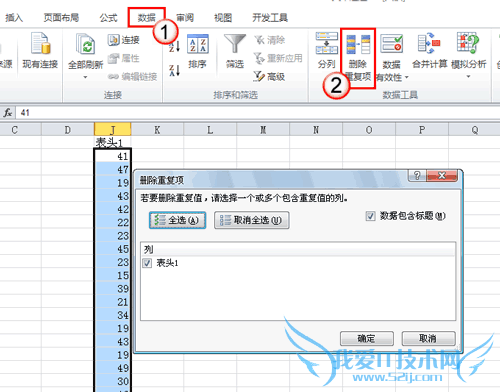The width and height of the screenshot is (500, 392).
Task: Open the 视图 ribbon tab
Action: click(223, 17)
